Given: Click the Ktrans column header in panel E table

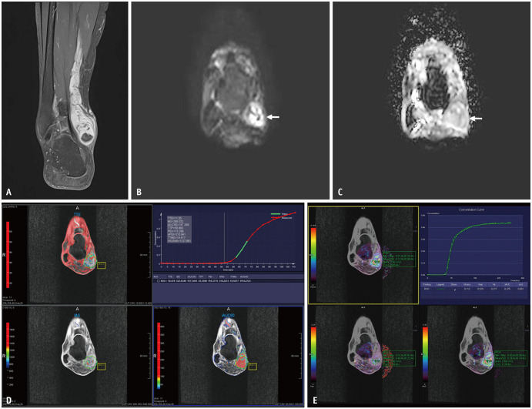Looking at the screenshot, I should [466, 283].
